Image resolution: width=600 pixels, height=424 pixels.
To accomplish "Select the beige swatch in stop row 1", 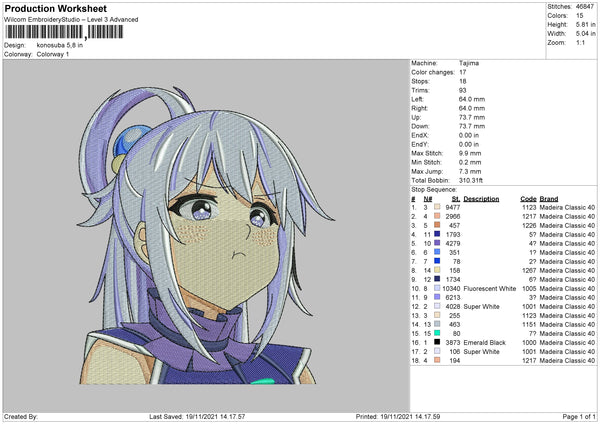I will pos(437,207).
